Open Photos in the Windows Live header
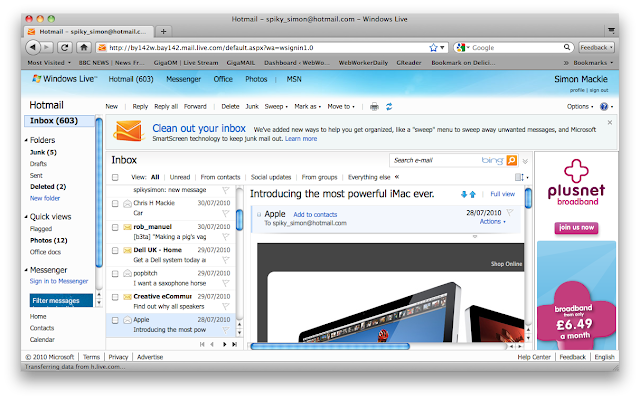The height and width of the screenshot is (400, 640). [256, 79]
